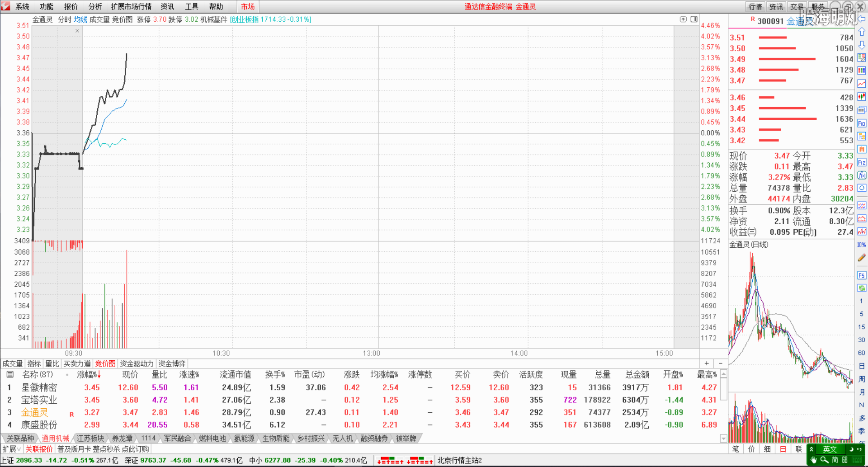Open the 扩展市场行情 menu
868x467 pixels.
tap(131, 6)
